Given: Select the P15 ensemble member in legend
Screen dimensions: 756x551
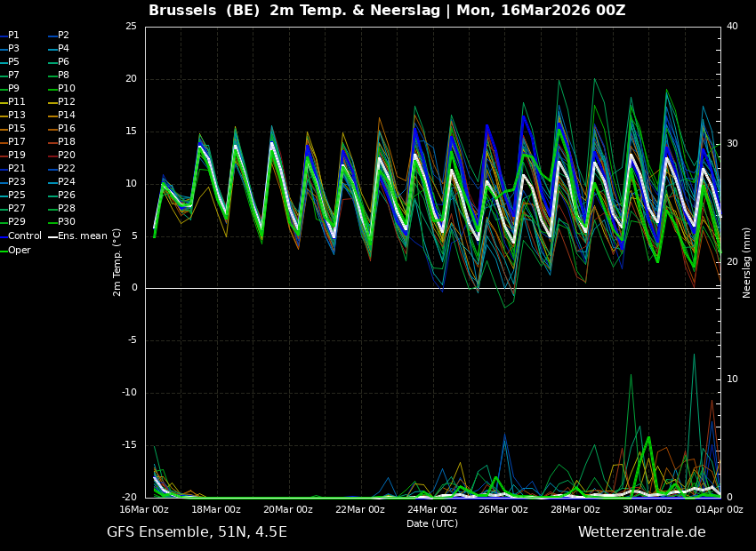Looking at the screenshot, I should coord(17,129).
